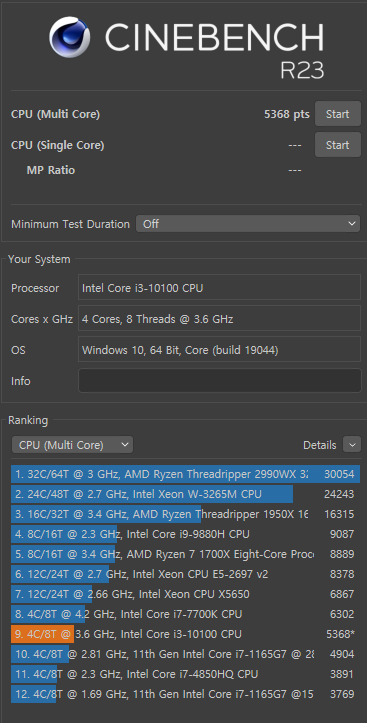Select ranking row Intel Core i7-4850HQ
367x723 pixels.
coord(185,674)
